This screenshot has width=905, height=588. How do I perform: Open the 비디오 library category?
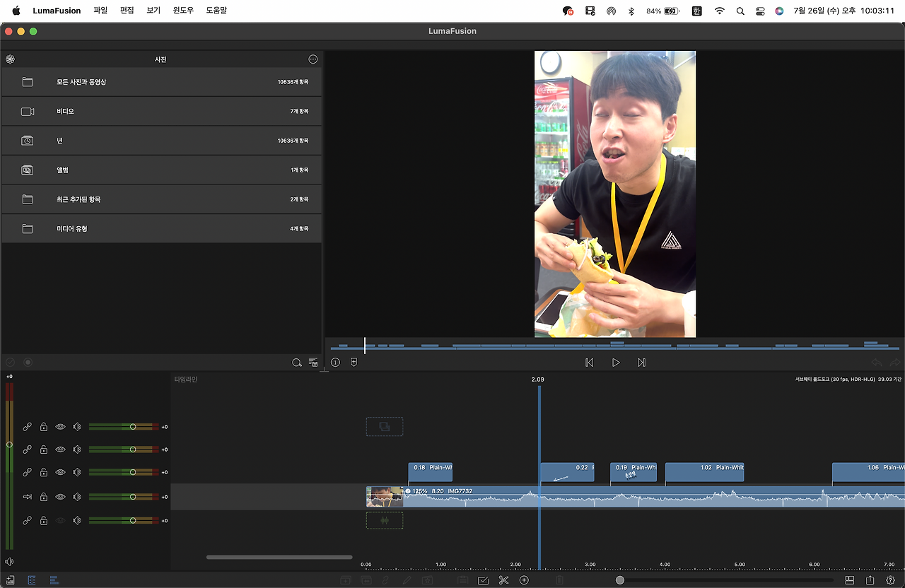(x=161, y=112)
